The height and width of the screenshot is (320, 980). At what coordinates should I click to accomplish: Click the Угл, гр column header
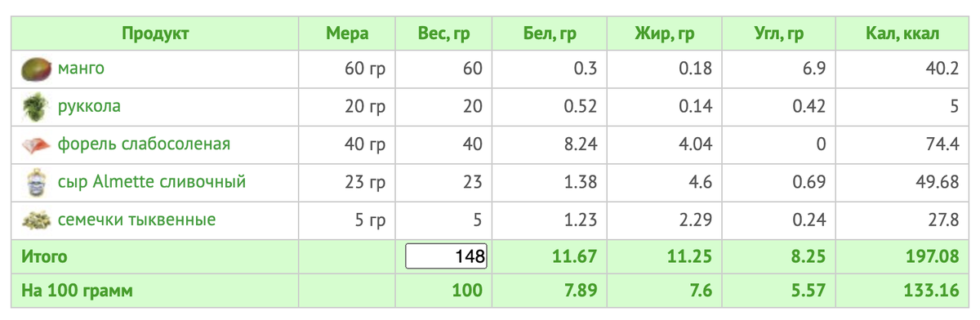point(779,34)
